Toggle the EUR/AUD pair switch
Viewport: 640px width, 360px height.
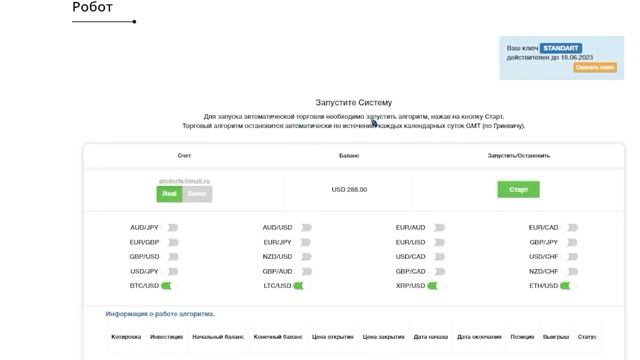click(439, 228)
